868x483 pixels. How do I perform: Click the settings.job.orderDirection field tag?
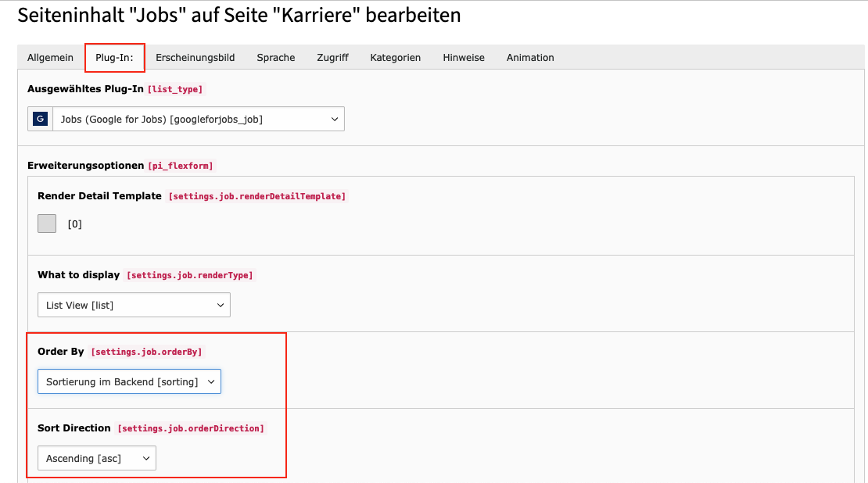point(191,428)
